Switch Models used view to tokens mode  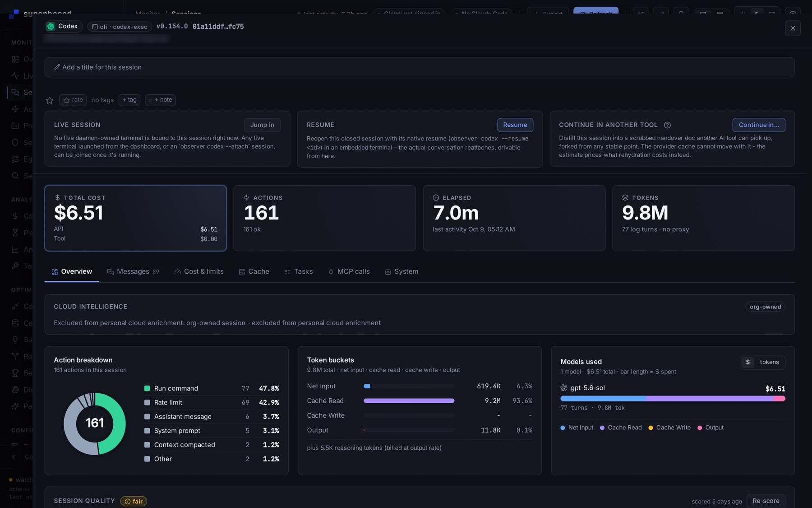pos(769,362)
